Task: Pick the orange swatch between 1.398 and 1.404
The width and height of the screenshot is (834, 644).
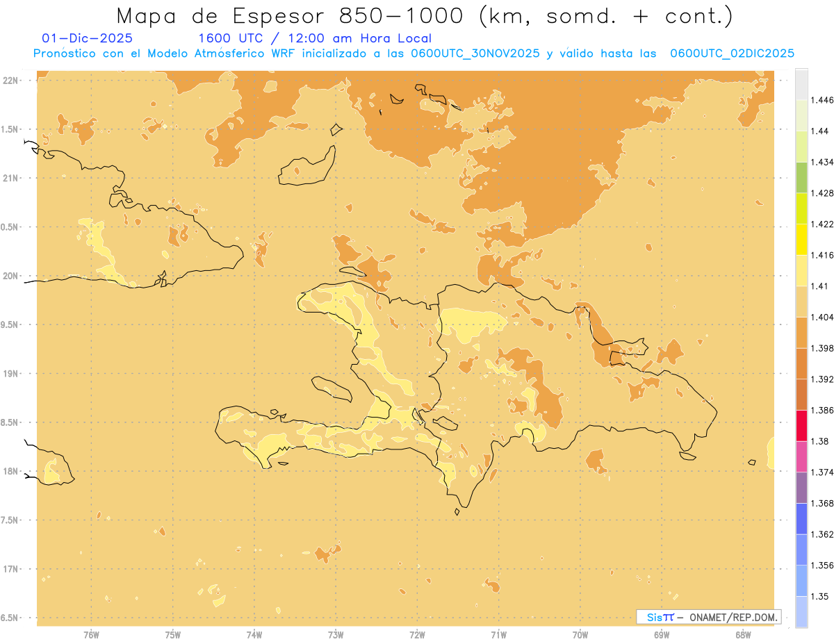Action: [x=801, y=333]
